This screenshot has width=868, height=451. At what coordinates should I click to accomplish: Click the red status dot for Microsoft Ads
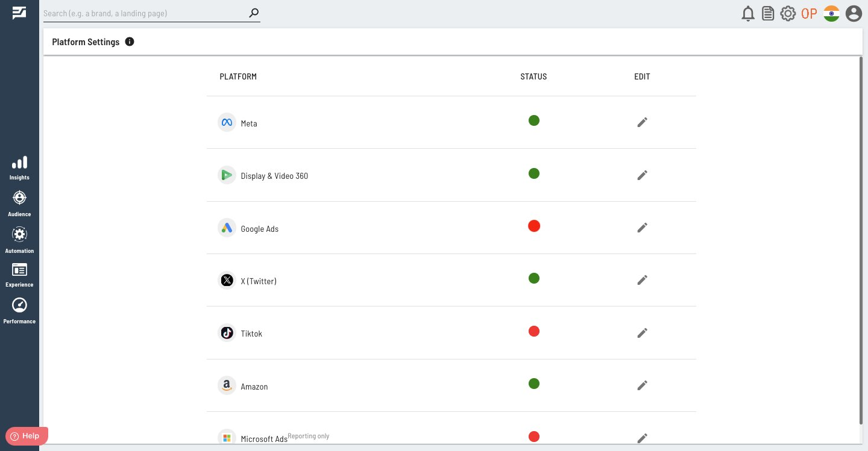[534, 437]
